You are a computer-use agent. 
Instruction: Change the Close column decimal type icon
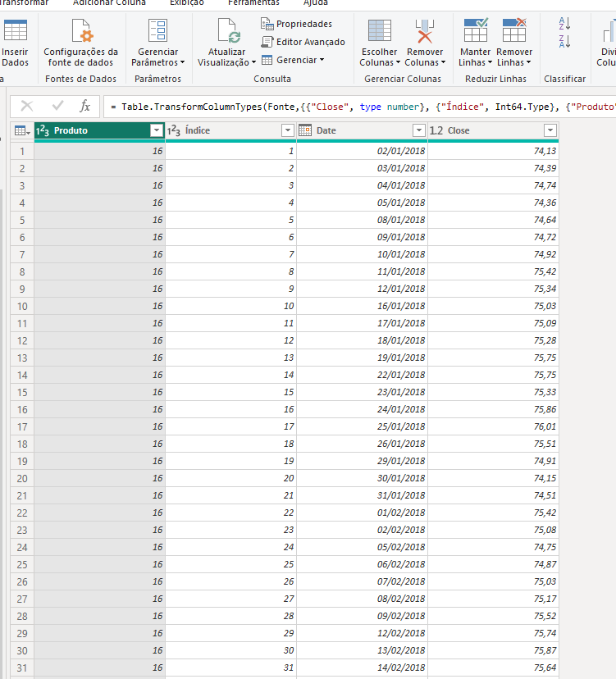tap(436, 130)
